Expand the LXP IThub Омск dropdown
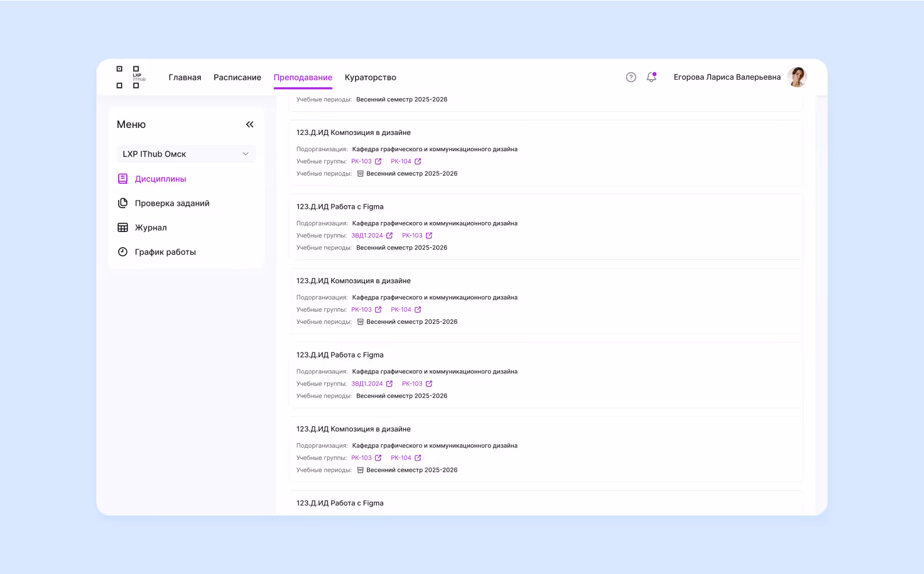The height and width of the screenshot is (574, 924). pos(186,154)
